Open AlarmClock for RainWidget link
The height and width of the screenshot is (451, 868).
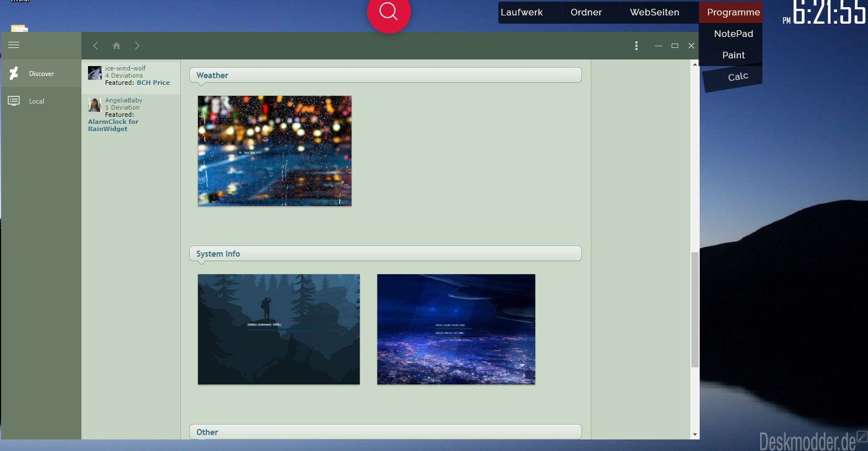[113, 125]
